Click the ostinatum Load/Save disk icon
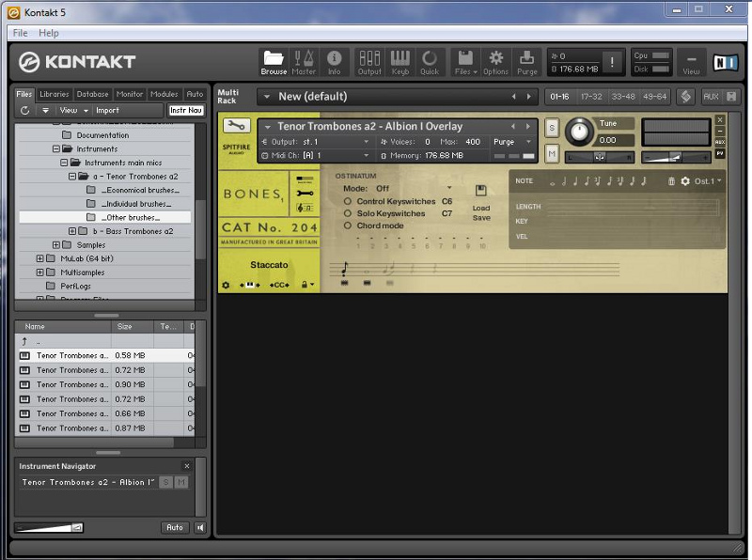 (x=480, y=191)
